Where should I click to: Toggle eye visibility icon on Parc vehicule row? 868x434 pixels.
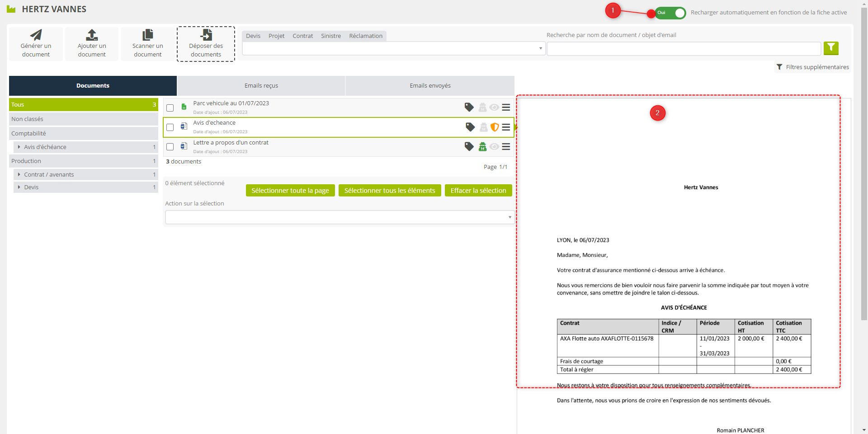pyautogui.click(x=494, y=107)
